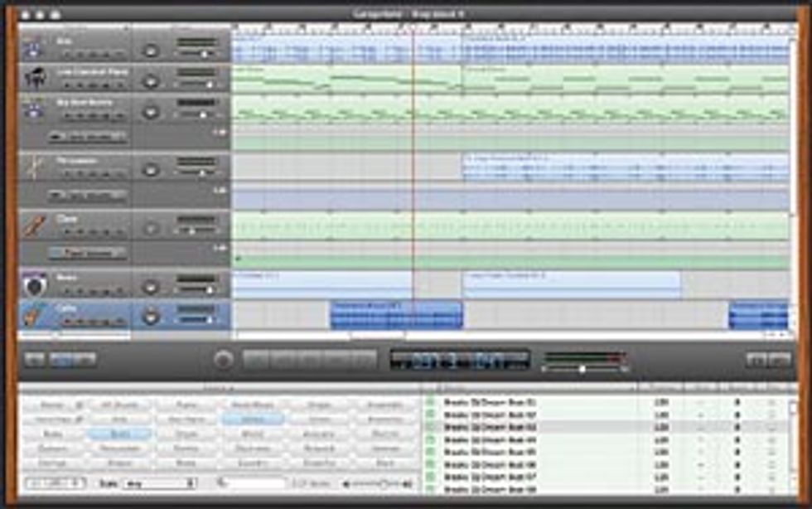The height and width of the screenshot is (509, 812).
Task: Switch the loop browser view mode control
Action: click(55, 483)
